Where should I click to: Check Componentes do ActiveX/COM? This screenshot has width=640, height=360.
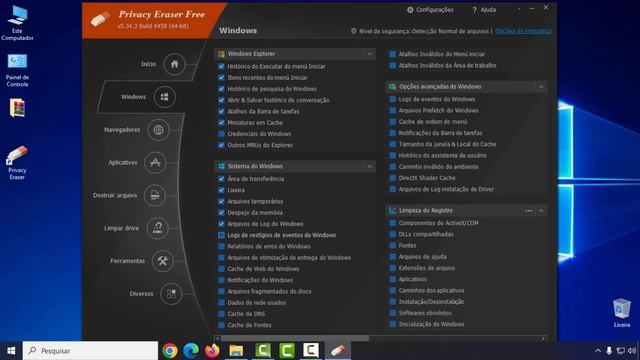[393, 223]
